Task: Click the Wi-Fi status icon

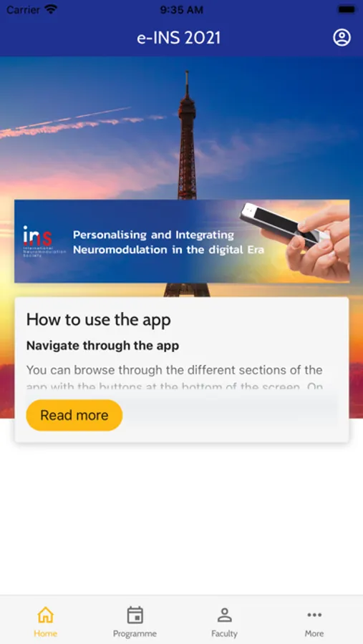Action: coord(51,9)
